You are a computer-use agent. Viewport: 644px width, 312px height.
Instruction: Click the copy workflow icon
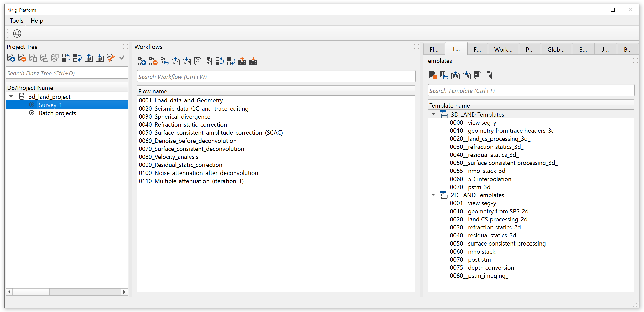pos(198,61)
